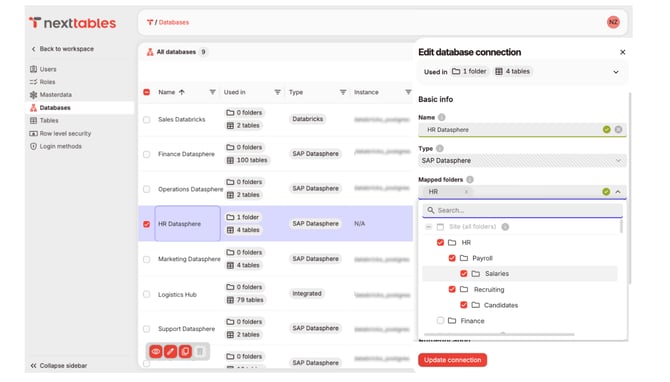Click the Integrated type badge
The height and width of the screenshot is (382, 670).
pyautogui.click(x=307, y=294)
